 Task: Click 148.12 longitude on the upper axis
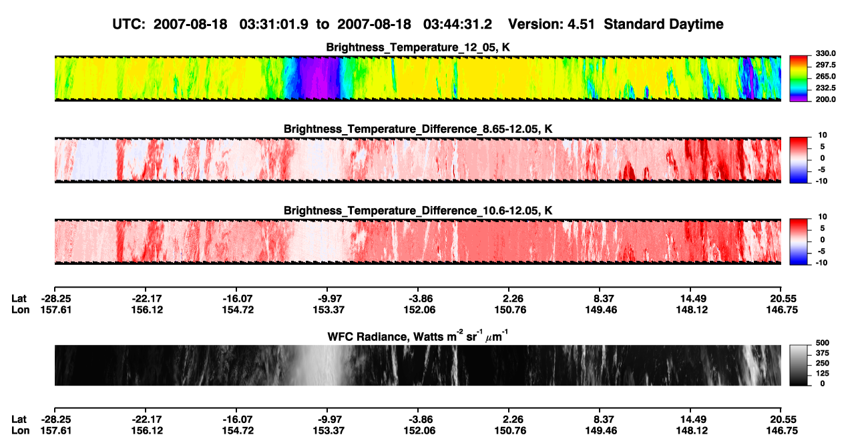click(x=690, y=310)
